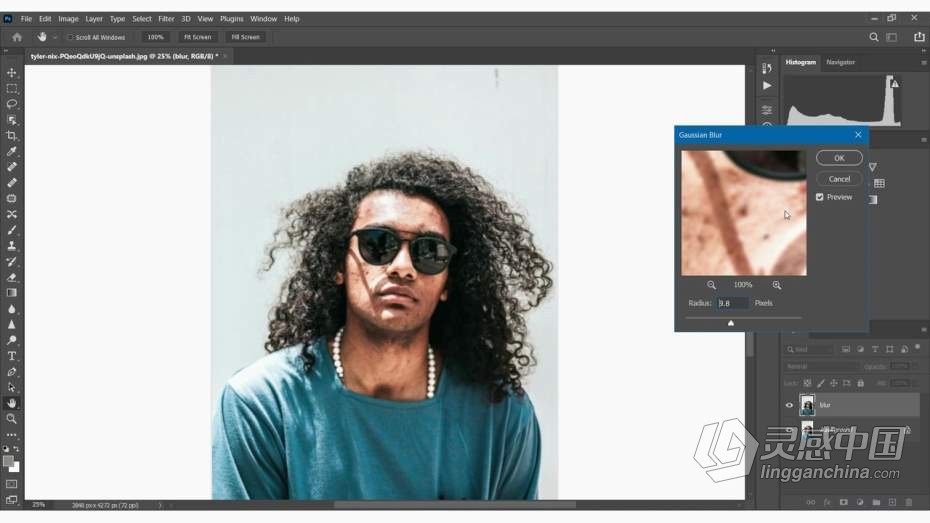Screen dimensions: 930x523
Task: Click the Fill Screen button
Action: [x=246, y=37]
